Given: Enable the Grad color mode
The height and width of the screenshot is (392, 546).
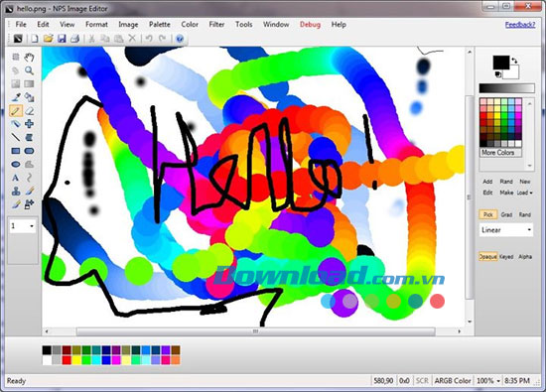Looking at the screenshot, I should pos(506,214).
